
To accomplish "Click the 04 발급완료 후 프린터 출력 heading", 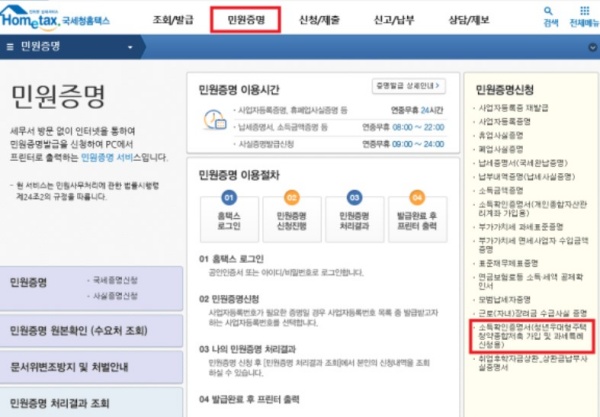I will 249,399.
